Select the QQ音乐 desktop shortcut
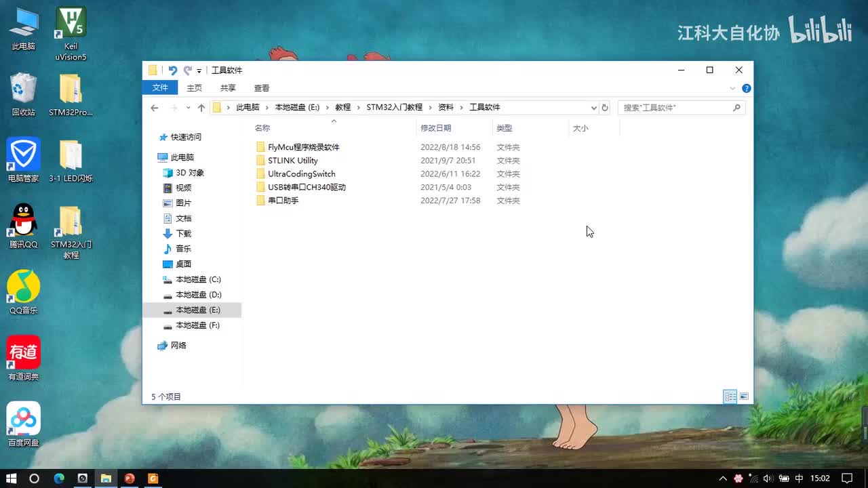The height and width of the screenshot is (488, 868). click(24, 292)
